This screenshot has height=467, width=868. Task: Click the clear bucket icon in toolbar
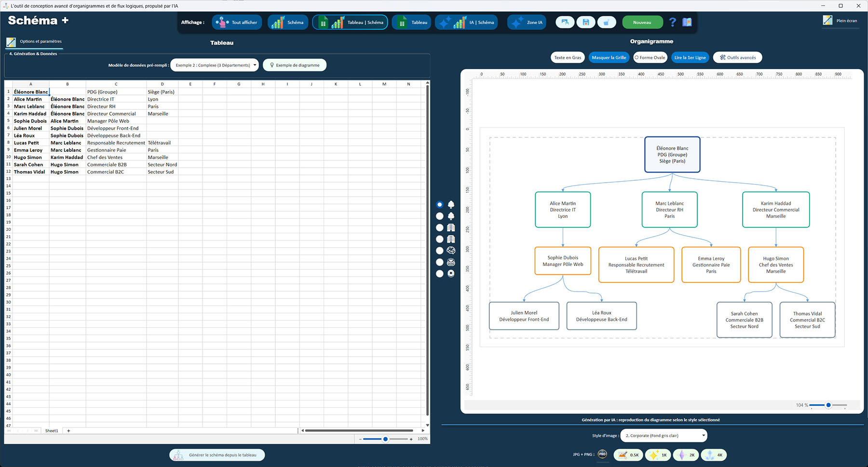(x=607, y=22)
